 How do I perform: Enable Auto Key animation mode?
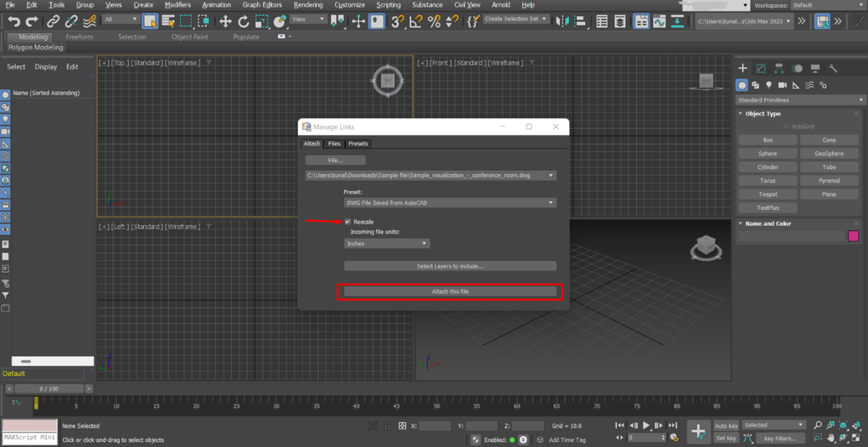[726, 426]
